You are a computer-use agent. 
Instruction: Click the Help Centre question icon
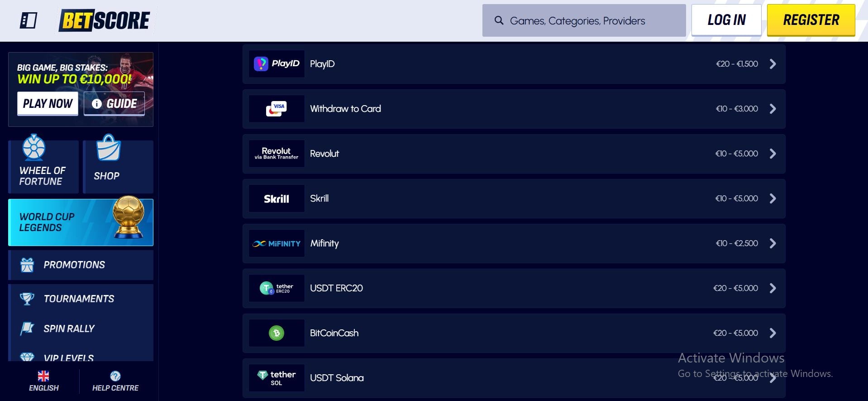pos(115,376)
